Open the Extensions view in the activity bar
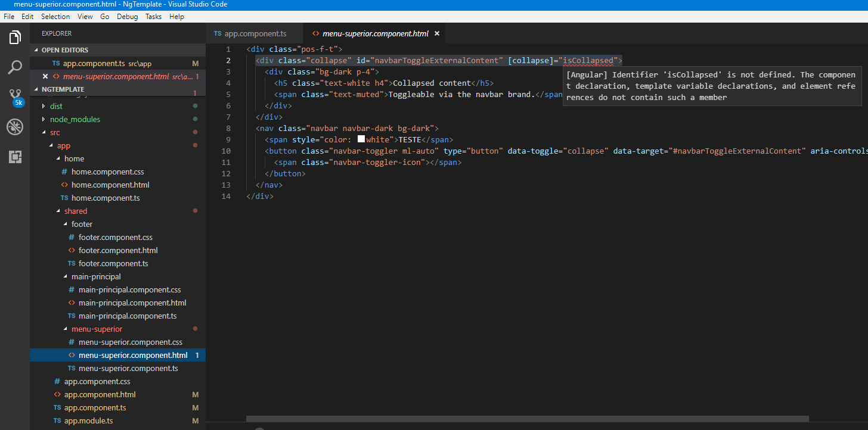The width and height of the screenshot is (868, 430). point(15,157)
